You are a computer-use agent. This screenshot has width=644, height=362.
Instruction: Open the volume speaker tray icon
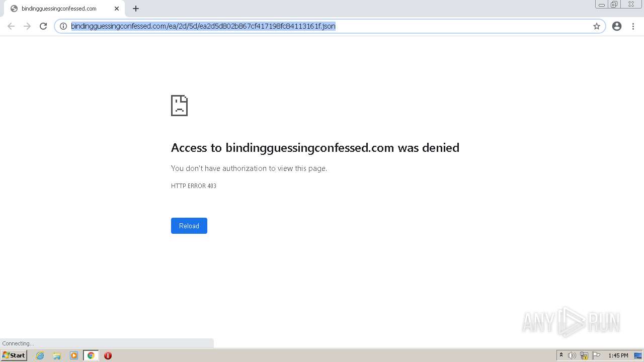pyautogui.click(x=572, y=355)
